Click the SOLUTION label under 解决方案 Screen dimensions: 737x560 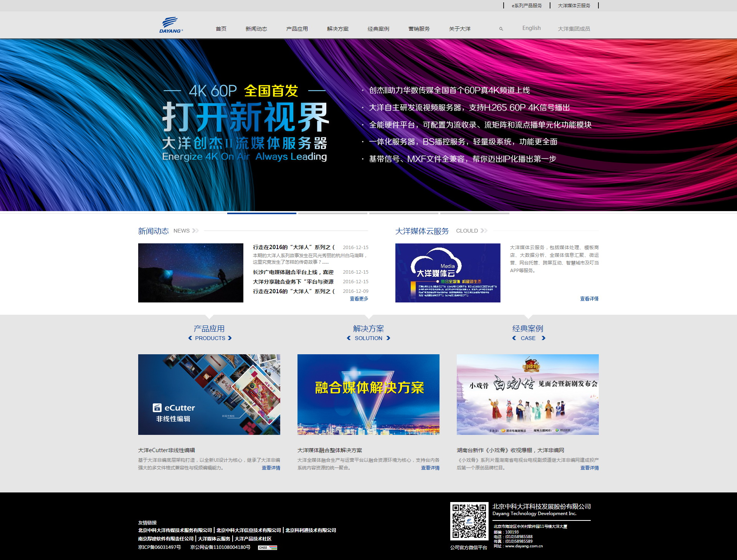[x=368, y=338]
